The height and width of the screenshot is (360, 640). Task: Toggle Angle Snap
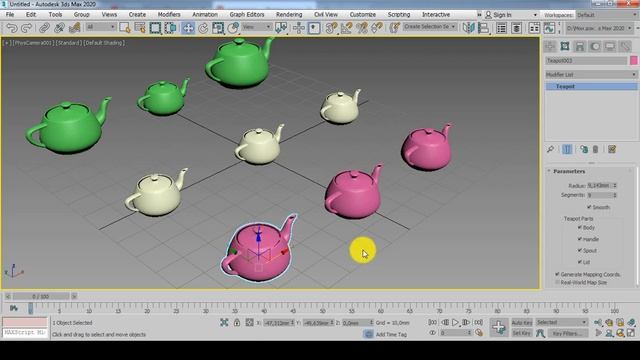tap(347, 28)
